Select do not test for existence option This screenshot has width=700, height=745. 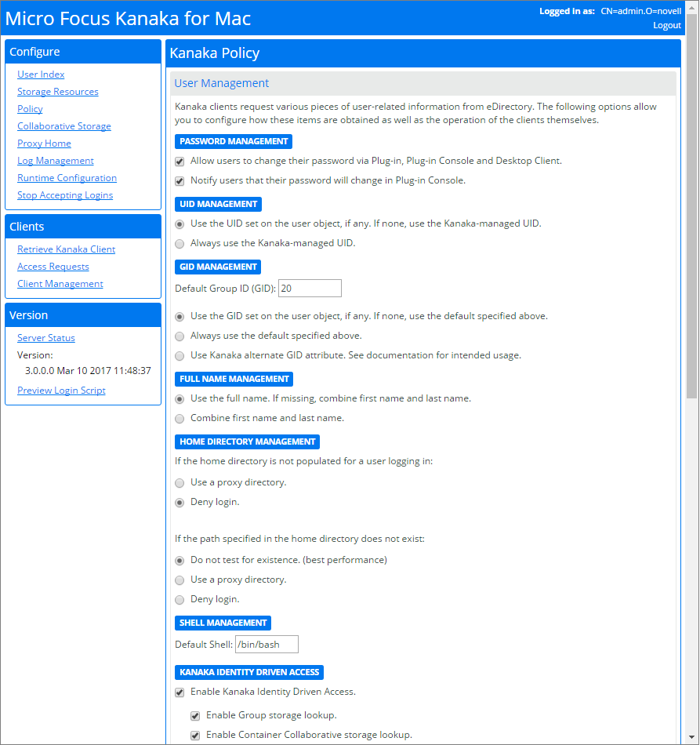point(180,561)
